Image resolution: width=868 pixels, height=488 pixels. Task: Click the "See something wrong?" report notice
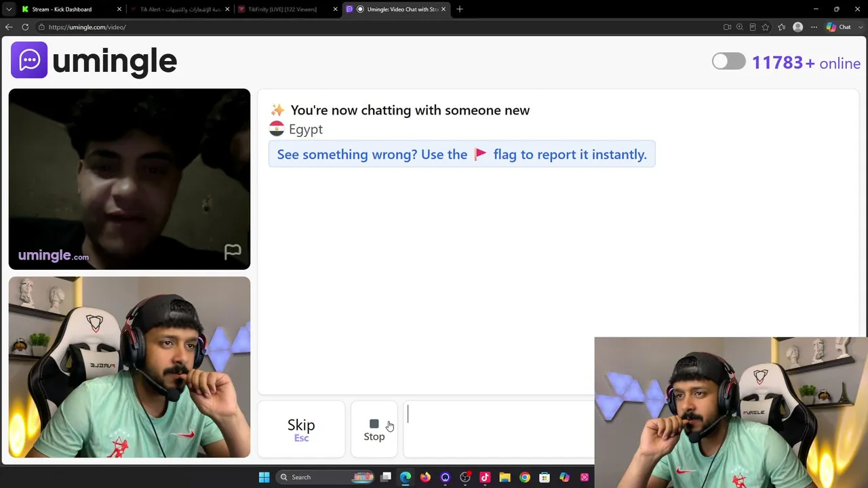coord(462,154)
